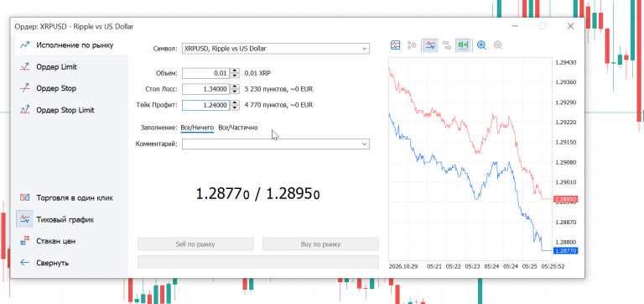644x304 pixels.
Task: Click the grayed time and sales icon
Action: click(412, 45)
